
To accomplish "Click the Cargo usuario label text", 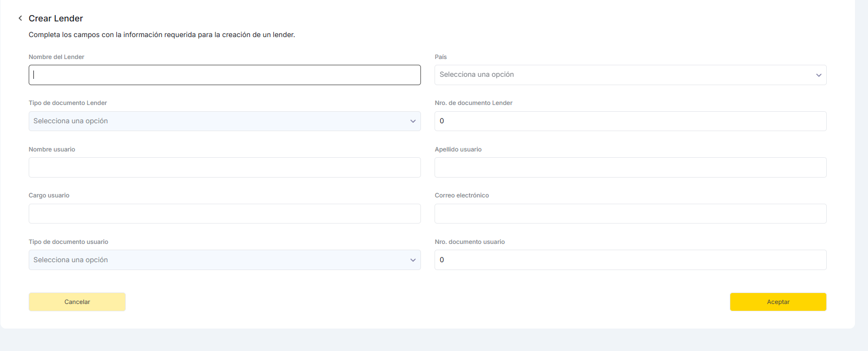I will (49, 195).
